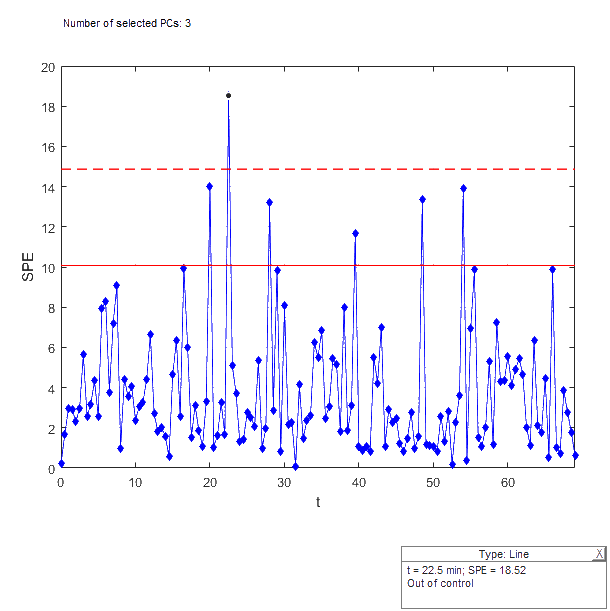The image size is (610, 611).
Task: Select the peak marker near t=66
Action: click(x=552, y=269)
